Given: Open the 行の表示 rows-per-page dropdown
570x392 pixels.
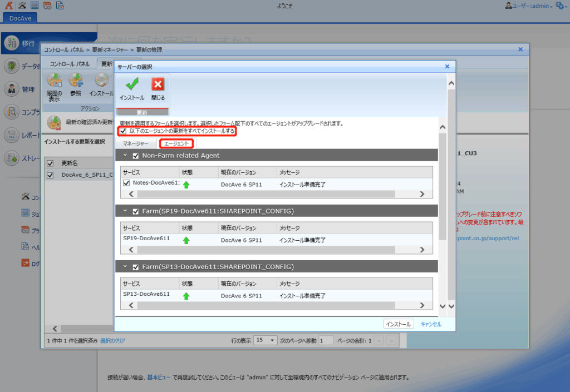Looking at the screenshot, I should 265,340.
